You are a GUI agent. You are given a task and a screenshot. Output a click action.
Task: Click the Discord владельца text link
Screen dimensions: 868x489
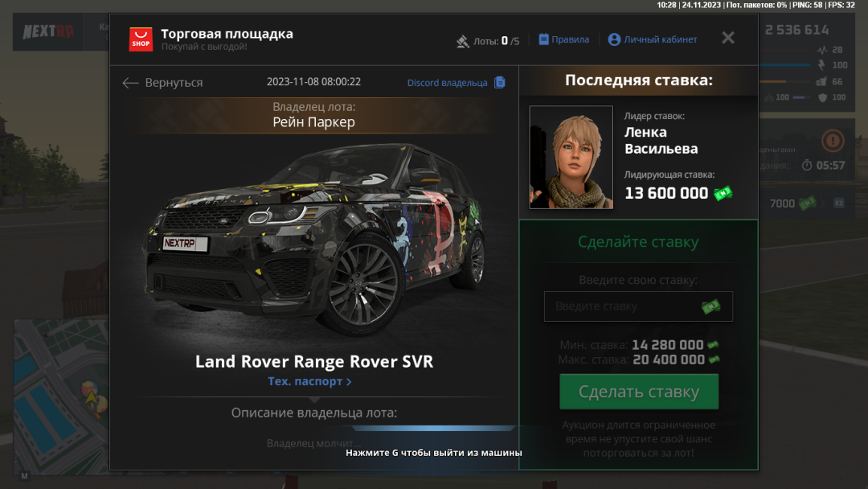(x=447, y=83)
